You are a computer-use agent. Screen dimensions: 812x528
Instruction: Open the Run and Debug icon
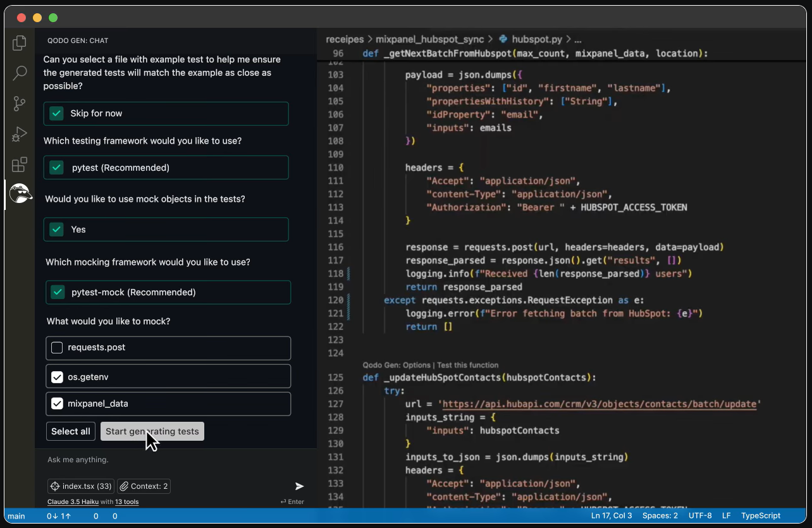point(19,134)
